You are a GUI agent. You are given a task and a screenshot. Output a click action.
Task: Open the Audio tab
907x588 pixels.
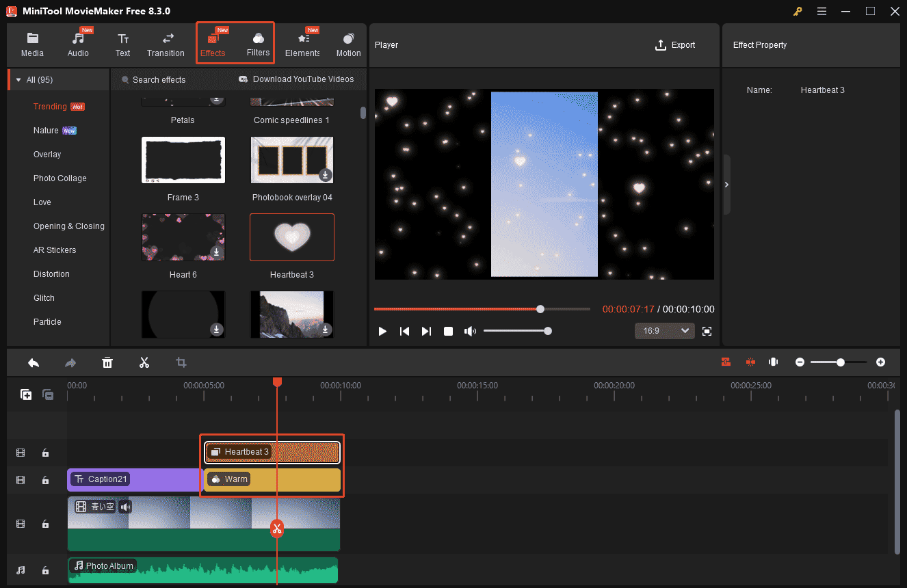tap(78, 45)
